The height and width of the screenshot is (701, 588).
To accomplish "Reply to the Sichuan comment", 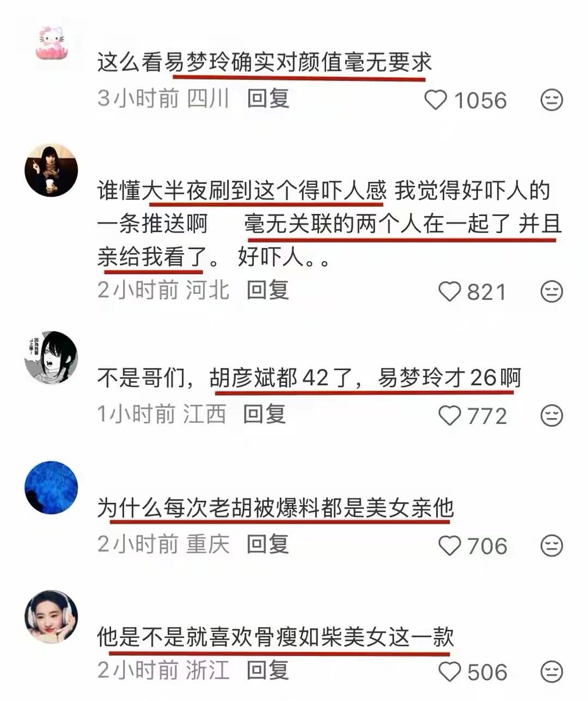I will click(x=267, y=99).
